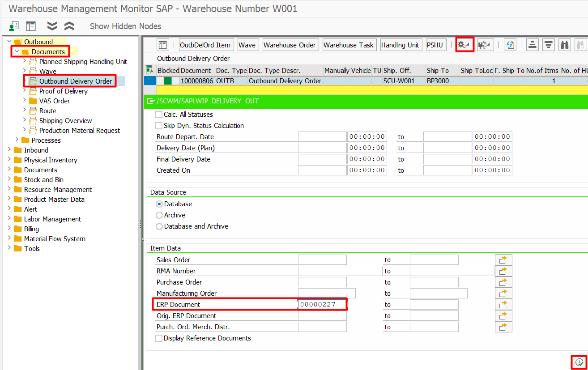
Task: Open the puzzle-piece enhancements dropdown
Action: point(484,45)
